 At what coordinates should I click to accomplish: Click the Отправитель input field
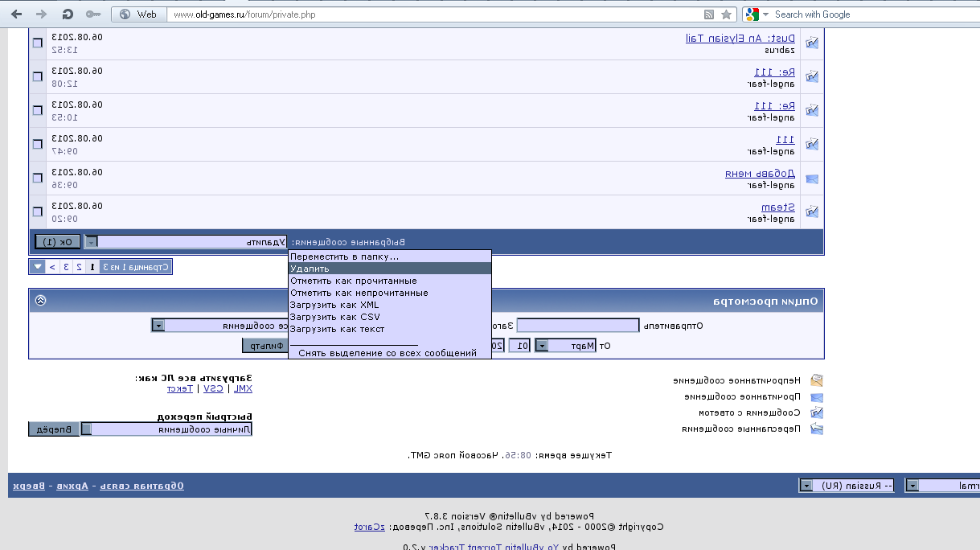click(x=578, y=326)
